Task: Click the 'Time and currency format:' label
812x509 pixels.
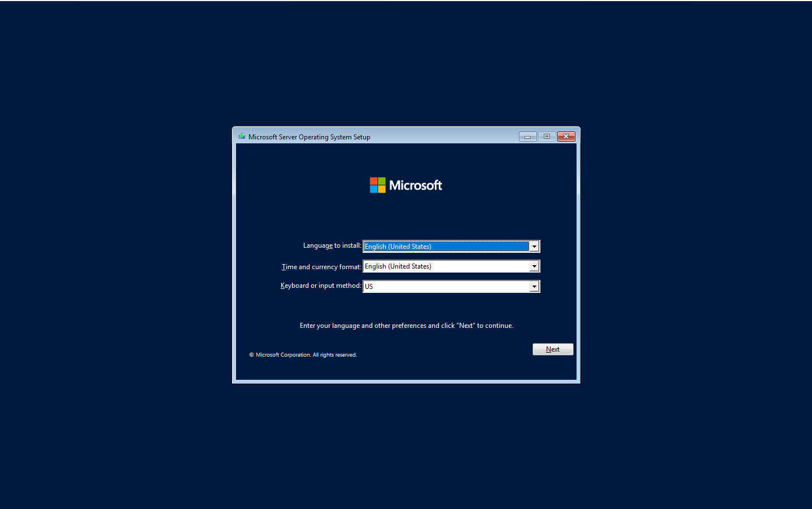Action: (321, 267)
